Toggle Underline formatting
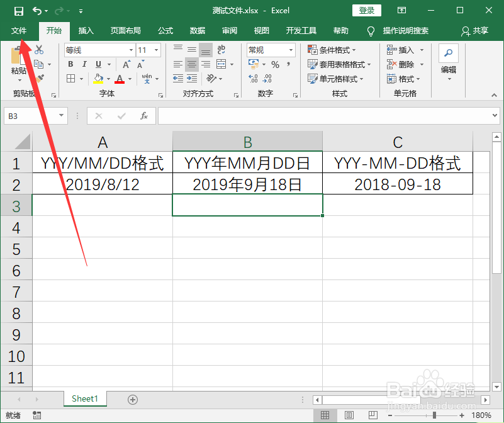The image size is (504, 423). (x=98, y=64)
